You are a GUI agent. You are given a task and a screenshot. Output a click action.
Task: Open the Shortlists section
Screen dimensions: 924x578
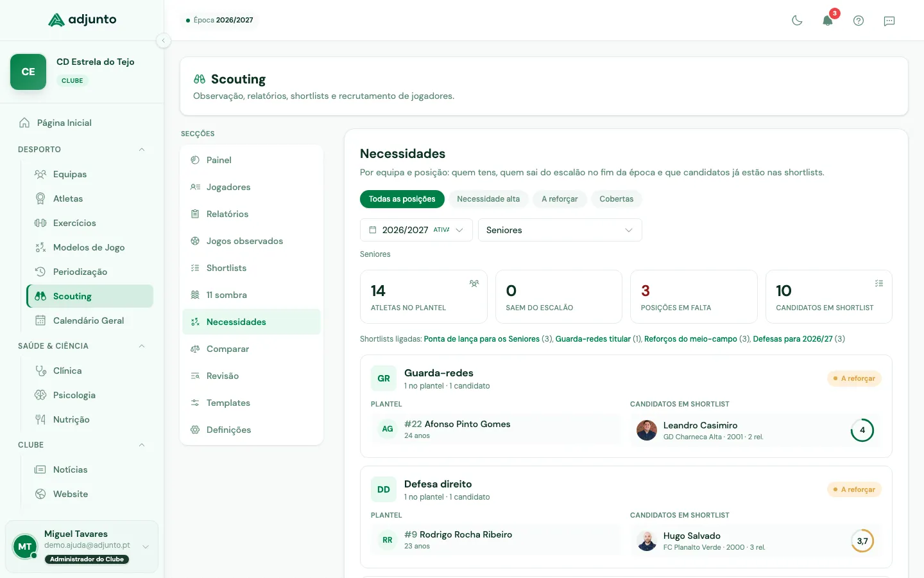click(252, 268)
